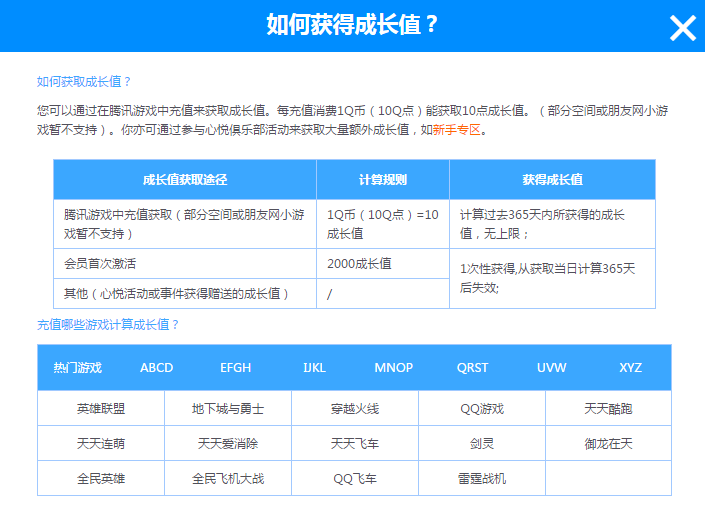Switch to the MNOP tab

point(393,368)
